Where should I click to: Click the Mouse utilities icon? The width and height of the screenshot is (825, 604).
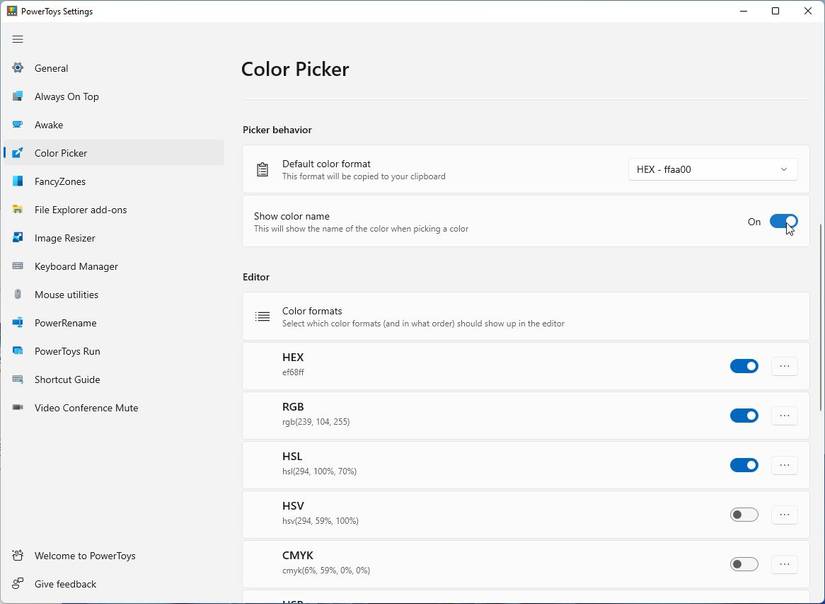pos(17,294)
